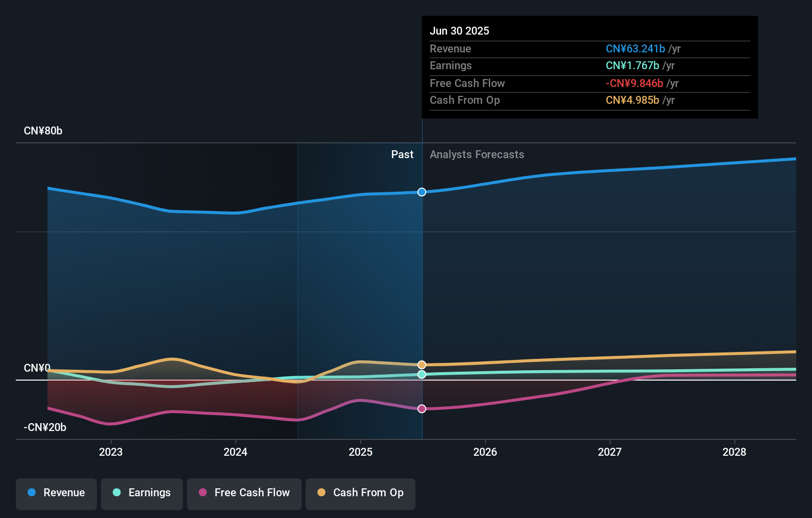Viewport: 812px width, 518px height.
Task: Click the pink Free Cash Flow legend dot
Action: click(202, 493)
